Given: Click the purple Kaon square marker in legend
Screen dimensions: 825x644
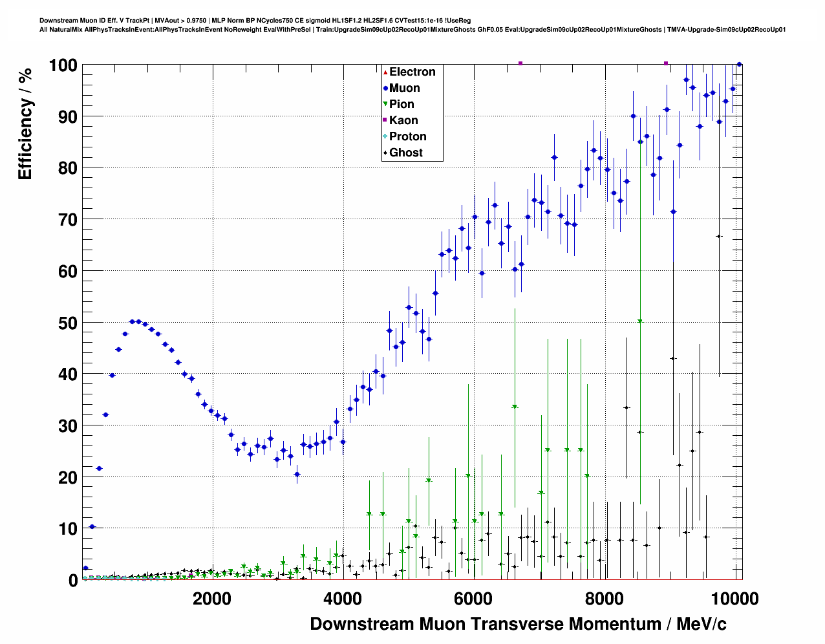Looking at the screenshot, I should click(x=385, y=120).
